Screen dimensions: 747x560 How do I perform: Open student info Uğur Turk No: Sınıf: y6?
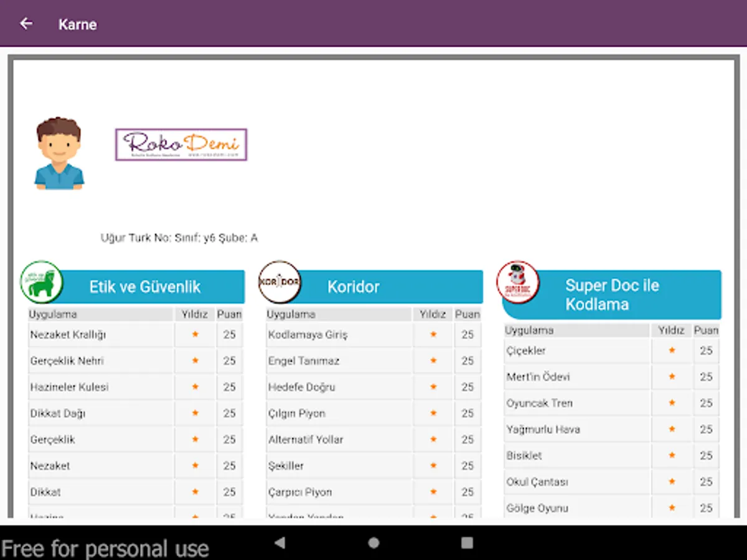click(180, 238)
